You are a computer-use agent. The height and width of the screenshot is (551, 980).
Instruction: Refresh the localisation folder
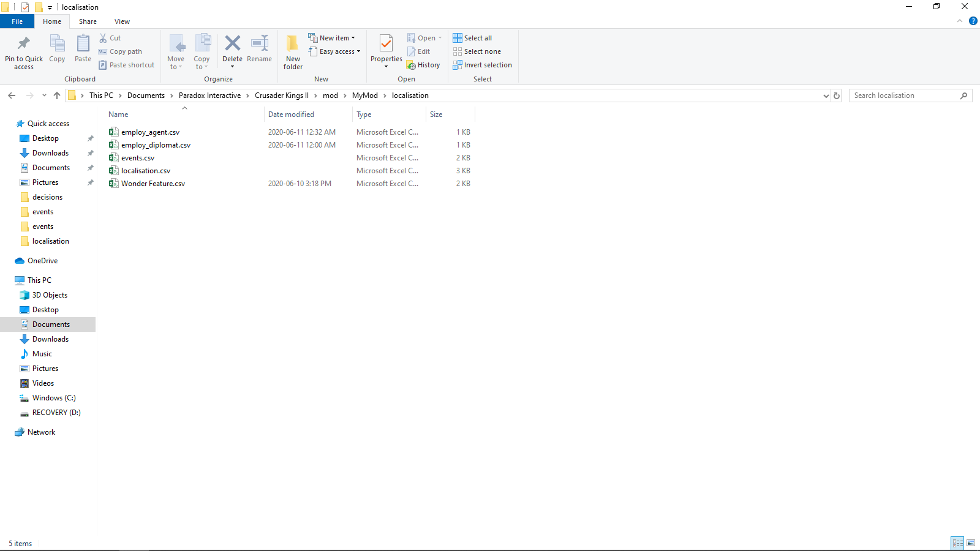(x=837, y=96)
